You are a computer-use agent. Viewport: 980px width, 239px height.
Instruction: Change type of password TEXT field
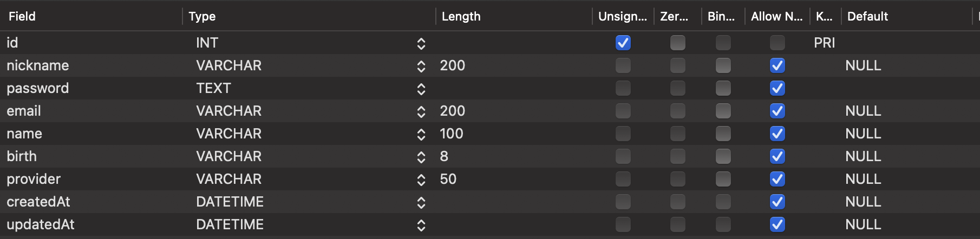pos(421,89)
